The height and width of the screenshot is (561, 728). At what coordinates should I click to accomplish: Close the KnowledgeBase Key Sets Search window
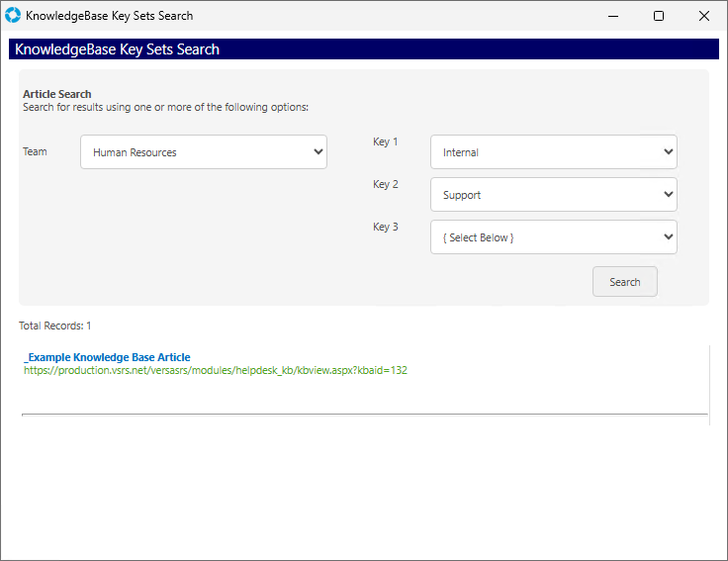704,16
